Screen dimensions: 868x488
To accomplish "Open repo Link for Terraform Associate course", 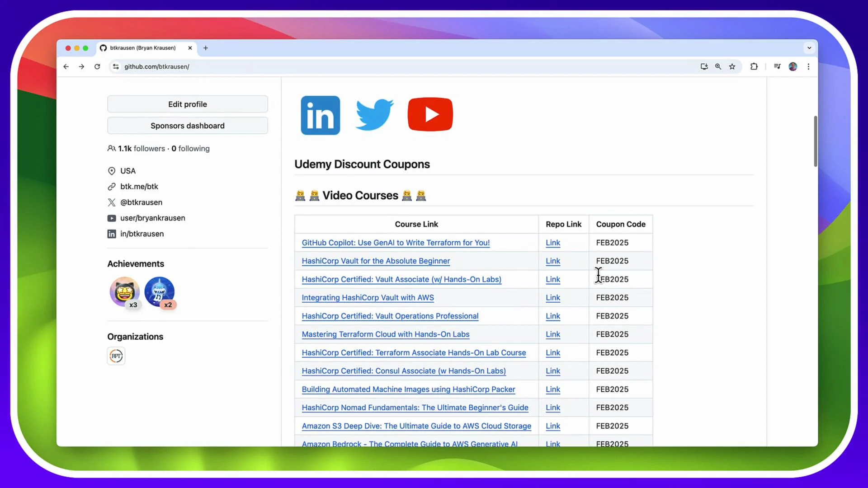I will point(553,352).
